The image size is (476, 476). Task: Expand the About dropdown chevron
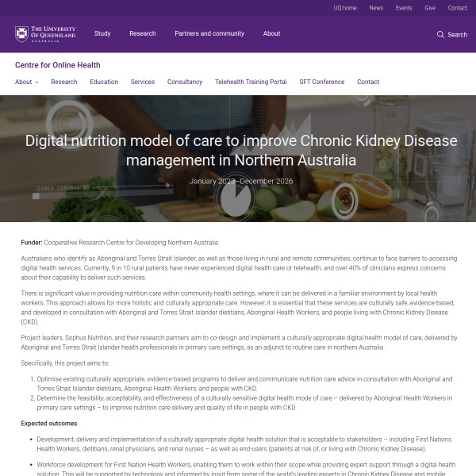point(36,83)
